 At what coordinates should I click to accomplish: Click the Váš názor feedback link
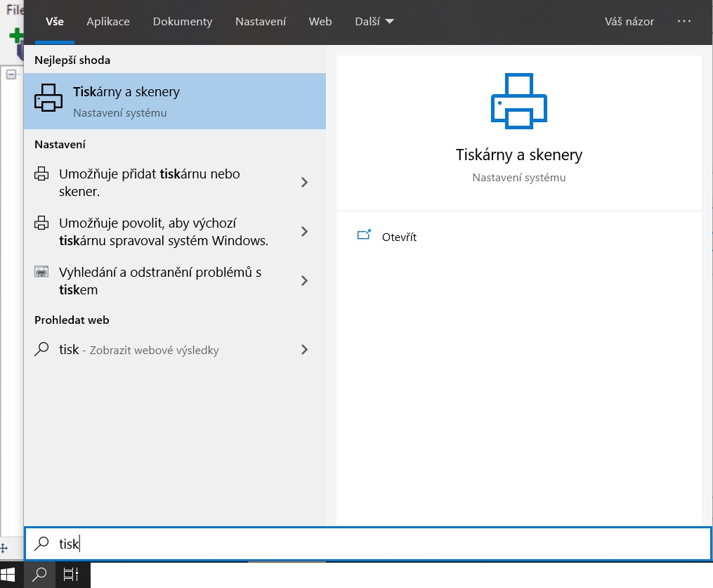click(x=629, y=22)
